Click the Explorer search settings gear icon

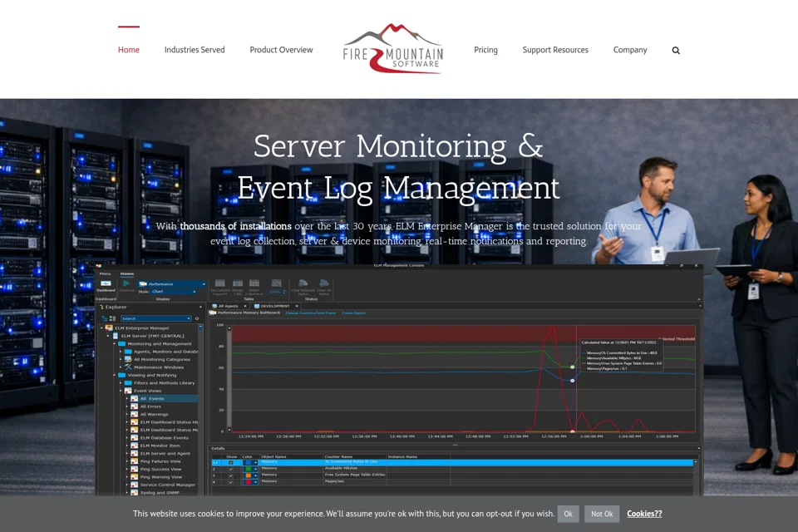coord(197,318)
